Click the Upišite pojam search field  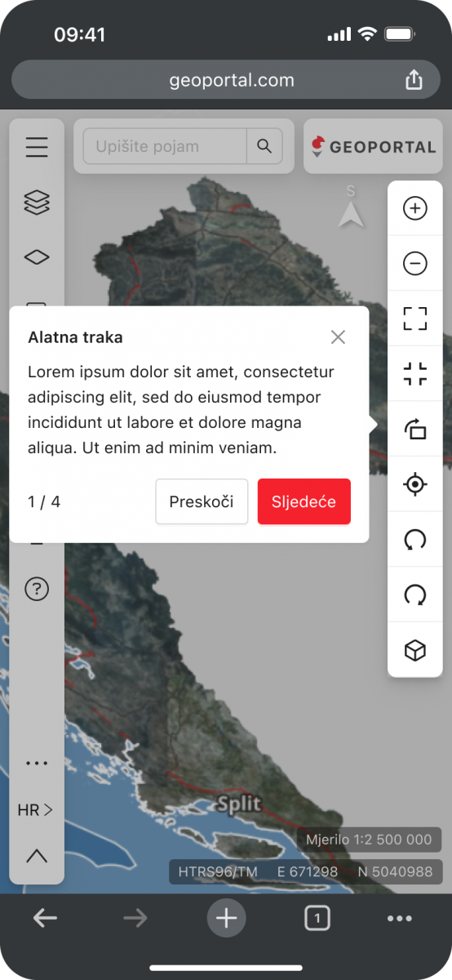pos(165,146)
